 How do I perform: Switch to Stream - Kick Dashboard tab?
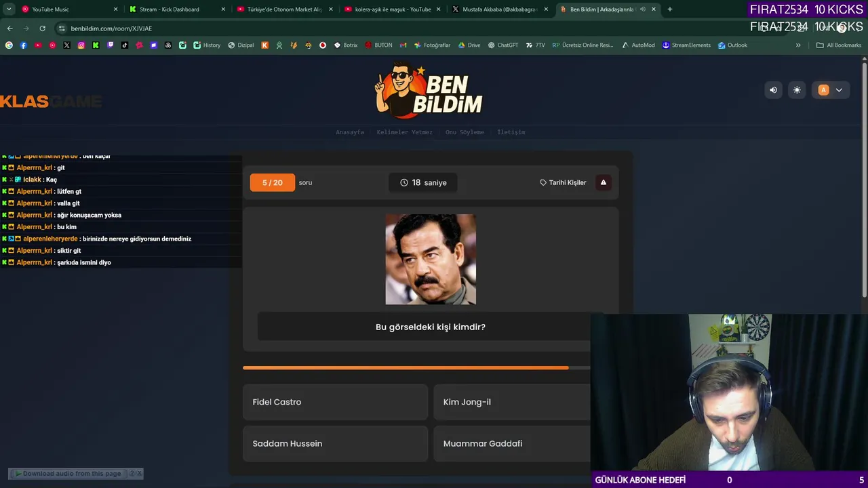(176, 9)
